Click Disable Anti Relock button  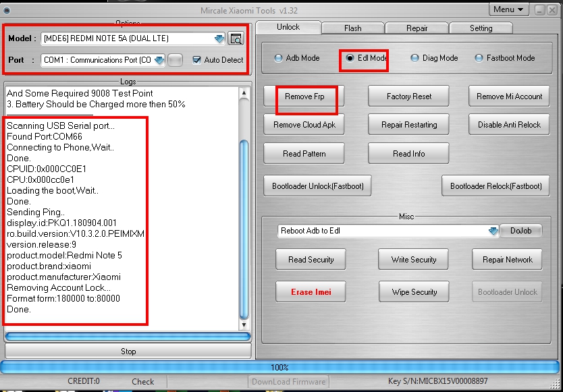point(509,125)
